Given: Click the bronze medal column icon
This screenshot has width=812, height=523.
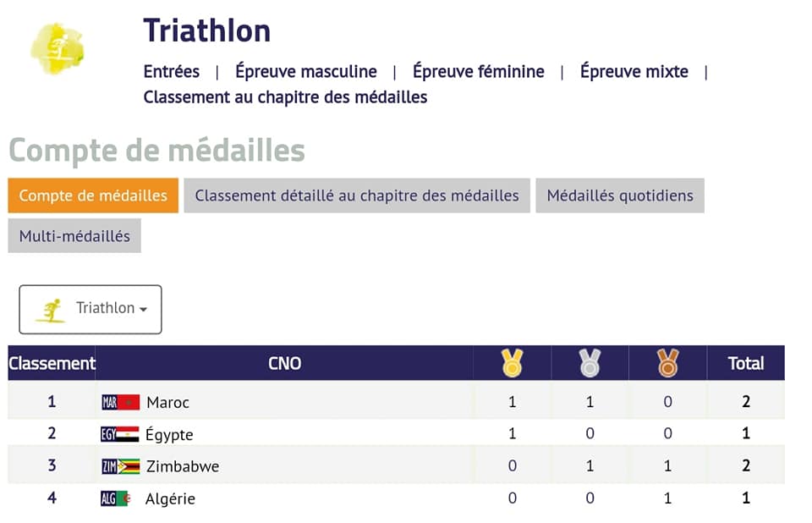Looking at the screenshot, I should point(667,362).
